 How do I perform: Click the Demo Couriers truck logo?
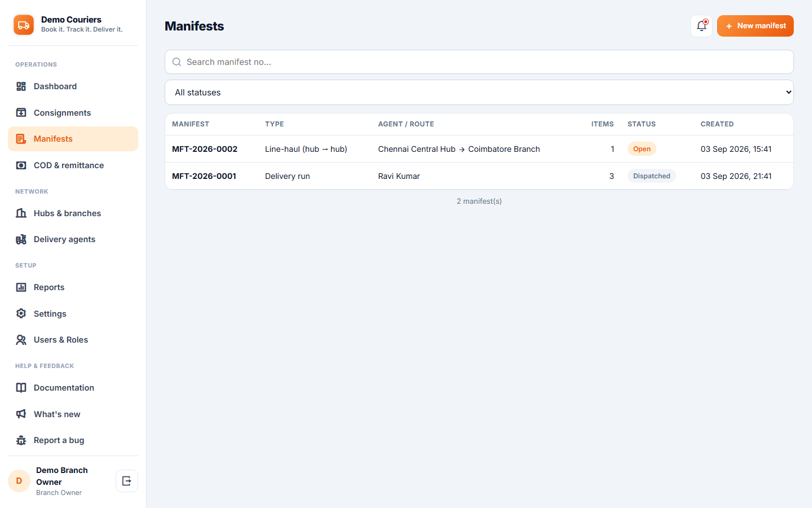[x=24, y=25]
